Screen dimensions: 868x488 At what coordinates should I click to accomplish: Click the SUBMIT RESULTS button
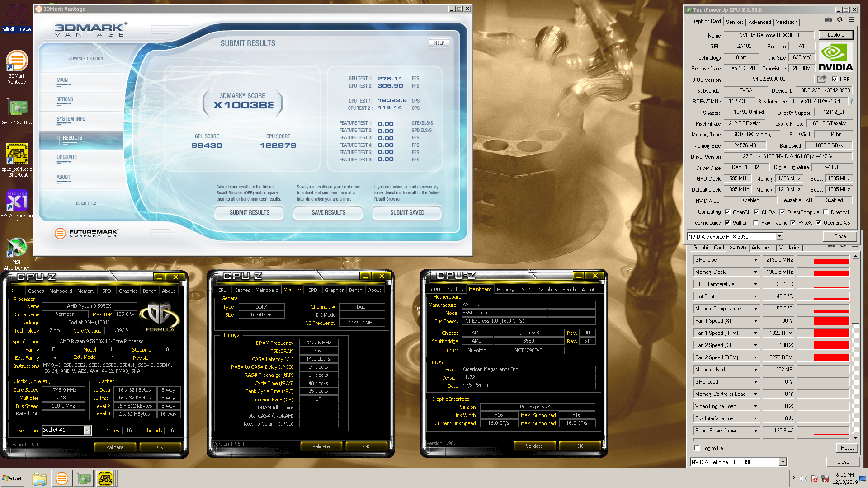250,212
